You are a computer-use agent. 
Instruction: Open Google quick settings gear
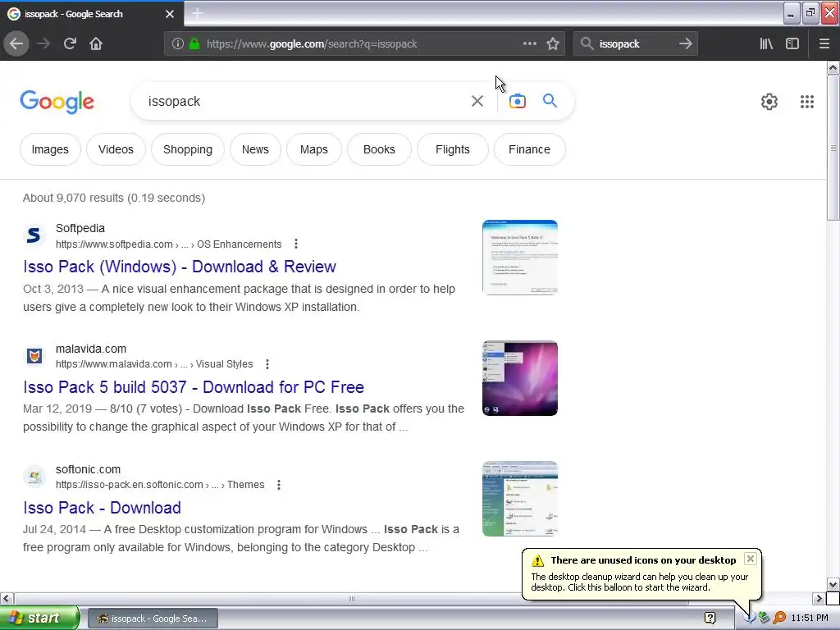[x=769, y=102]
